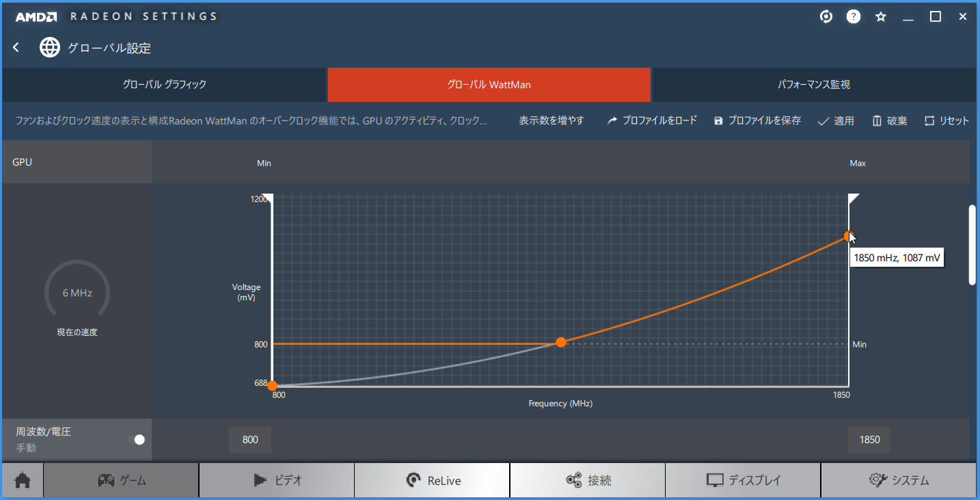980x500 pixels.
Task: Open the 接続 section
Action: (588, 480)
